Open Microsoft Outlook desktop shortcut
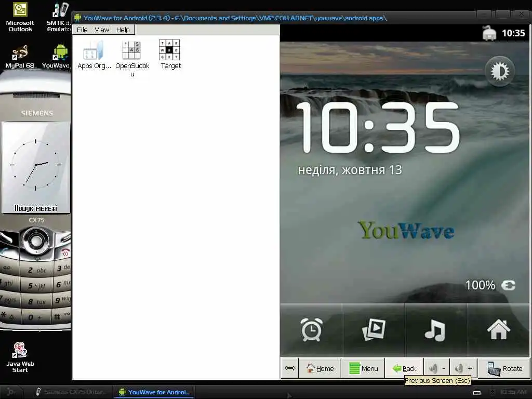 click(x=20, y=17)
